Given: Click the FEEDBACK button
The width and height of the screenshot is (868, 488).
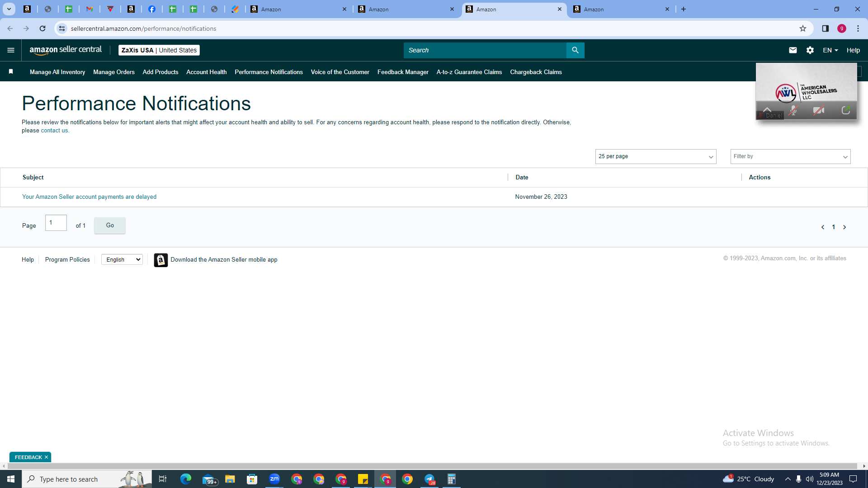Looking at the screenshot, I should tap(28, 457).
